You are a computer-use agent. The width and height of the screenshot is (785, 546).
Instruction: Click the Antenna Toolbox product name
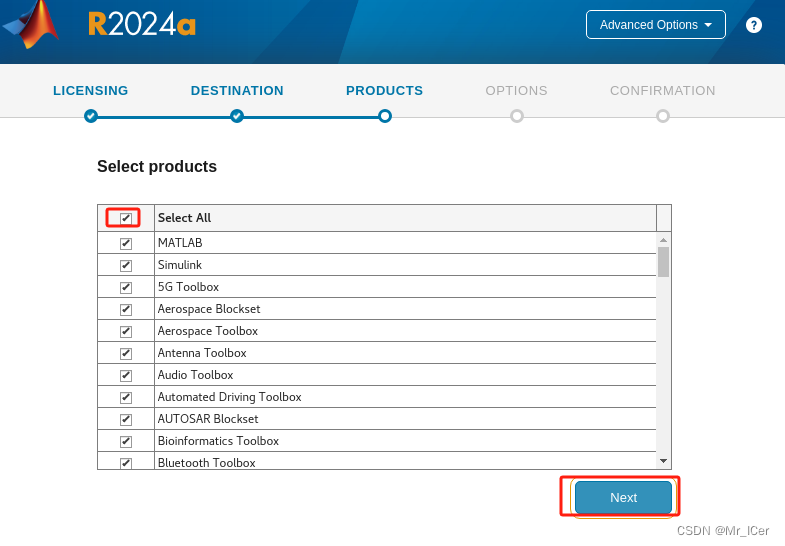(x=202, y=353)
